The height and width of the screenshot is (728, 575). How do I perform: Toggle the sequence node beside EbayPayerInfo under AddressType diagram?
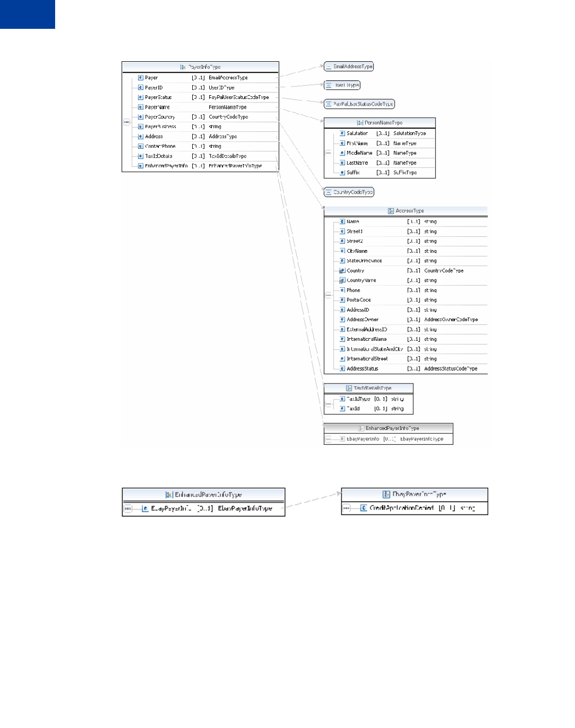[328, 439]
